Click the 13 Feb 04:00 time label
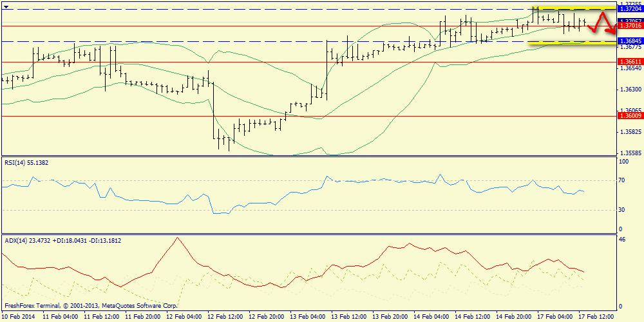Viewport: 644px width, 322px height. (307, 317)
